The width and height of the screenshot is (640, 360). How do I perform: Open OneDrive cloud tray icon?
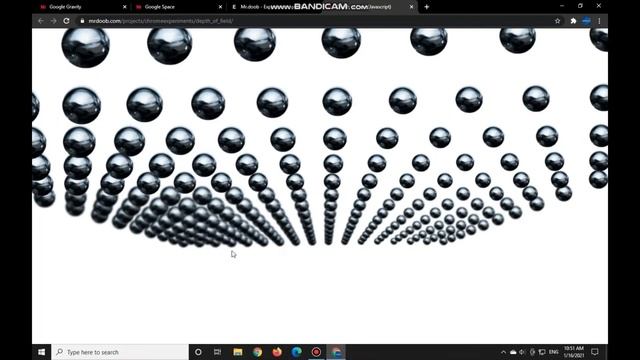pyautogui.click(x=513, y=352)
